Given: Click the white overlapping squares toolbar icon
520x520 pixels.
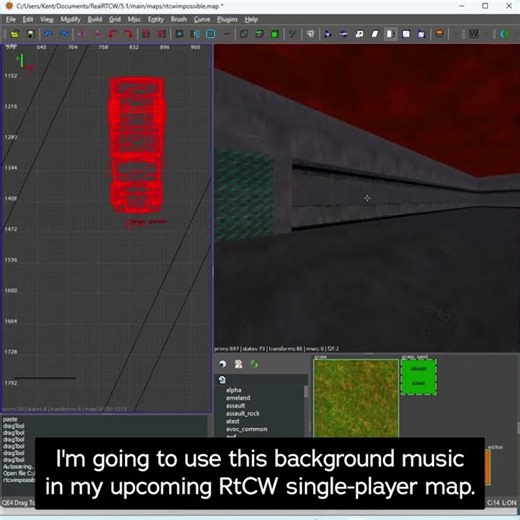Looking at the screenshot, I should point(359,34).
